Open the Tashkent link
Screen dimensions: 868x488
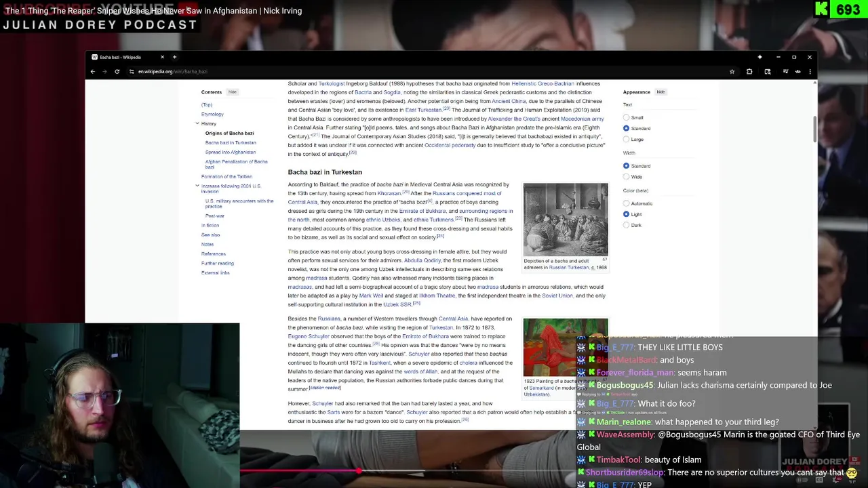(380, 363)
